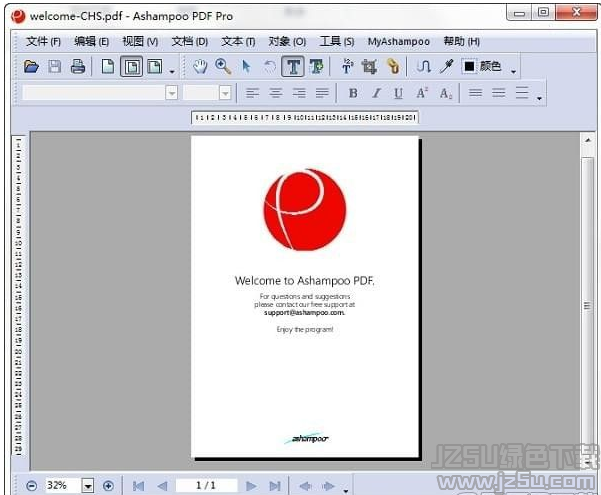Screen dimensions: 601x495
Task: Expand formatting toolbar overflow arrow
Action: click(x=539, y=99)
